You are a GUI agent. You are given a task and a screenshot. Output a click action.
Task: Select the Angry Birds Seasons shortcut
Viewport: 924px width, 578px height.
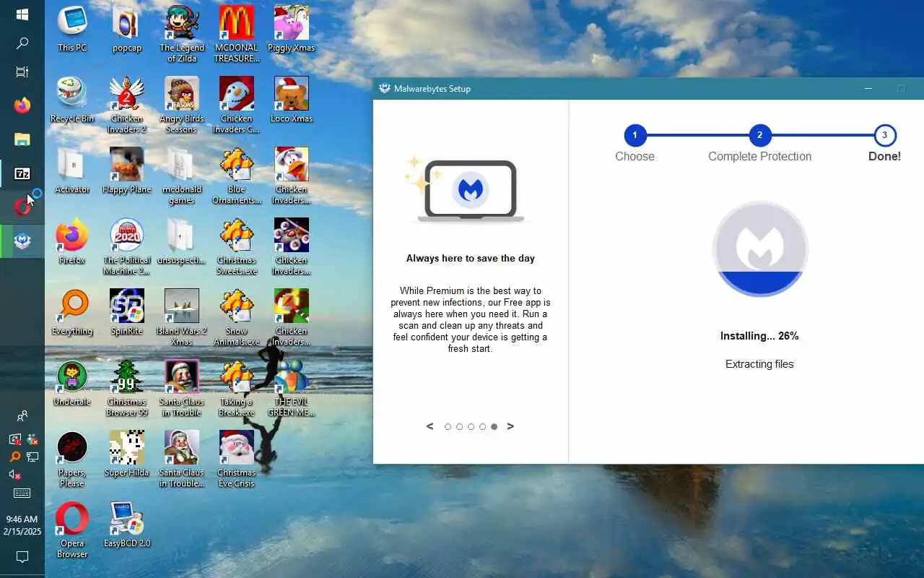[182, 105]
